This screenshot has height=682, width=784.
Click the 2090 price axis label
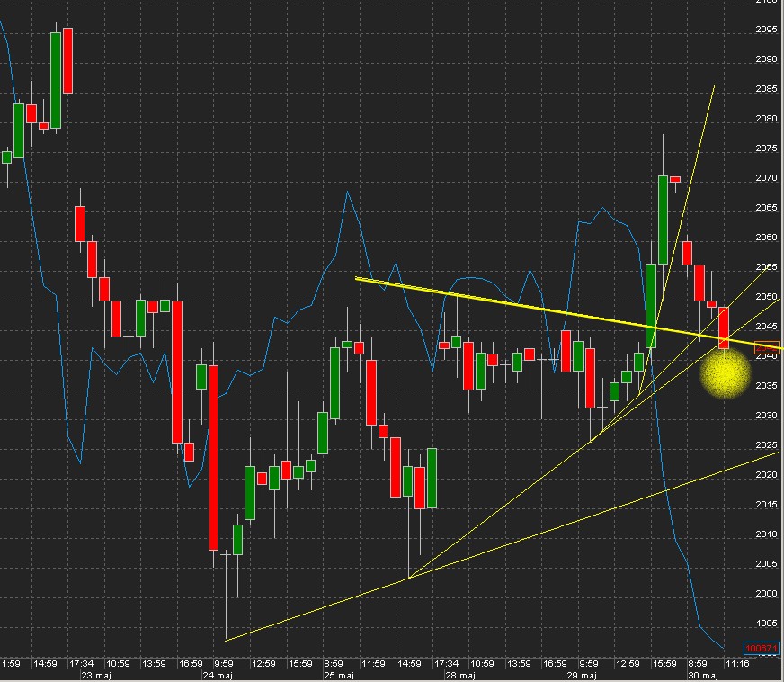(766, 59)
